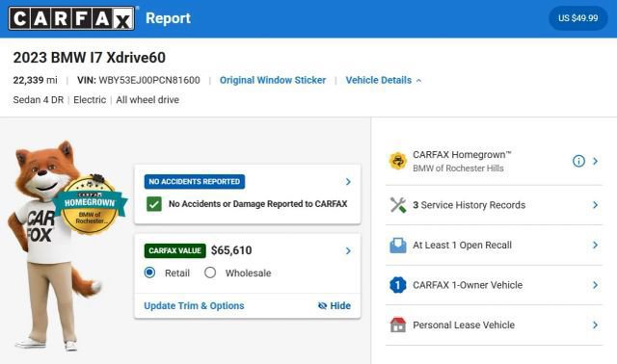
Task: Click Update Trim & Options link
Action: click(x=194, y=305)
